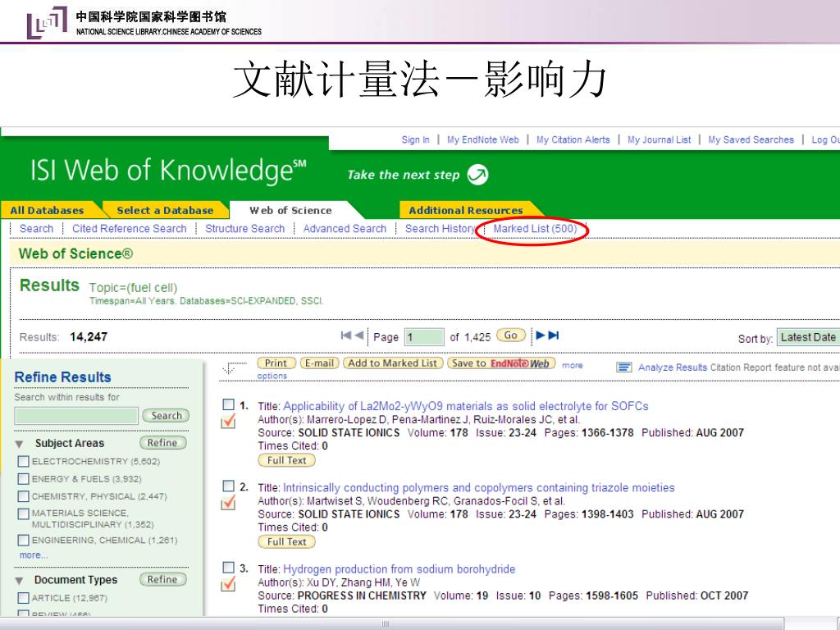This screenshot has height=630, width=840.
Task: Click the National Science Library logo
Action: click(47, 22)
